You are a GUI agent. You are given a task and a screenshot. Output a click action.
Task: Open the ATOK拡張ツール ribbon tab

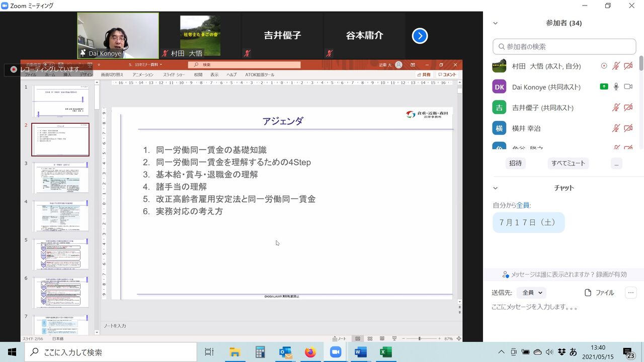260,74
